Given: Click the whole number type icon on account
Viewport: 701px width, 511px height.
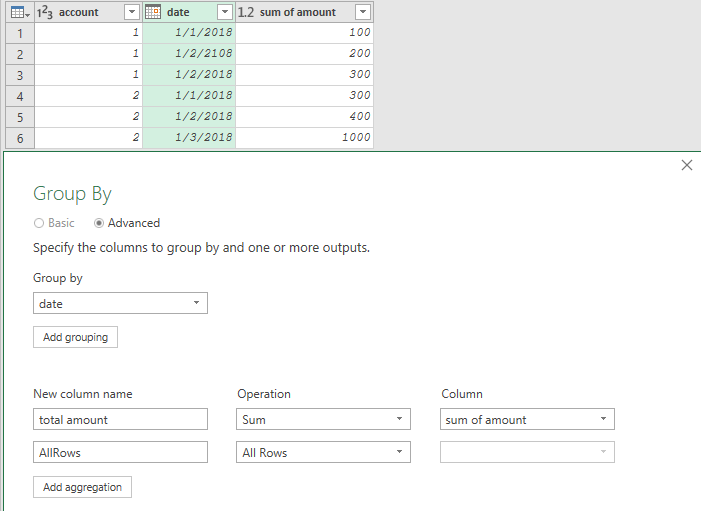Looking at the screenshot, I should point(45,12).
